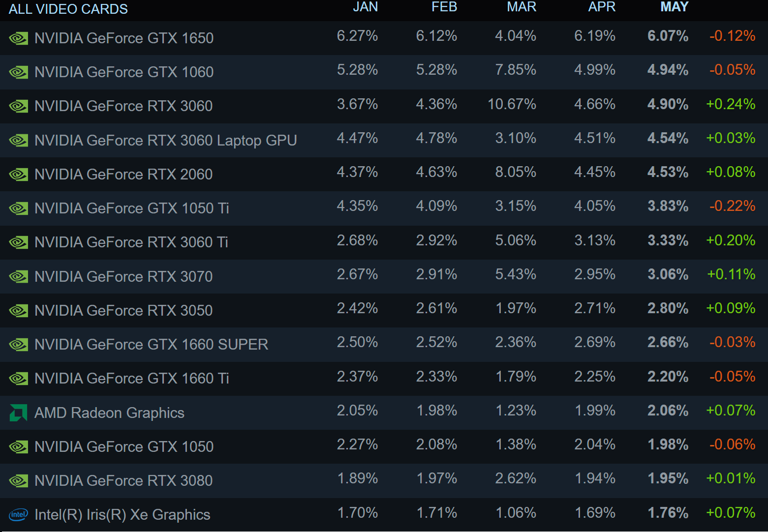Select the MAY column header
Image resolution: width=768 pixels, height=532 pixels.
tap(674, 7)
